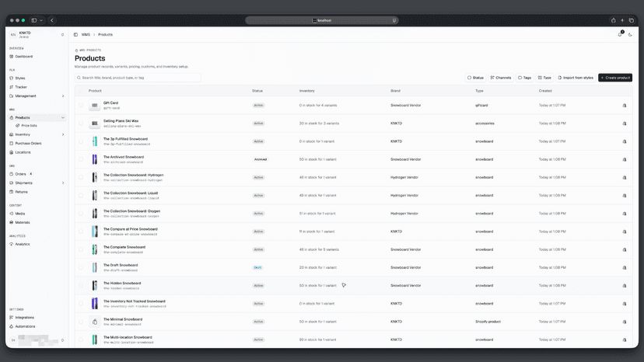
Task: Click the Returns sidebar icon
Action: 12,192
